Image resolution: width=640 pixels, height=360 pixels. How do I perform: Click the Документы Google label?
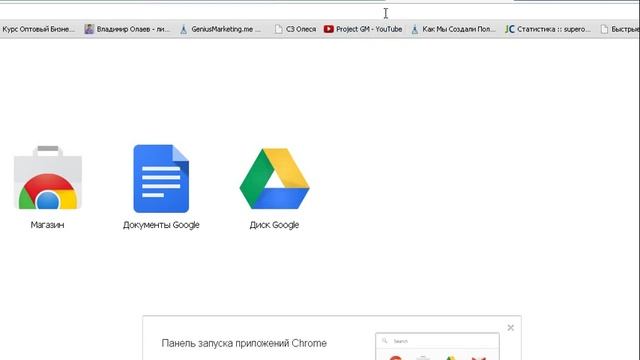point(161,225)
